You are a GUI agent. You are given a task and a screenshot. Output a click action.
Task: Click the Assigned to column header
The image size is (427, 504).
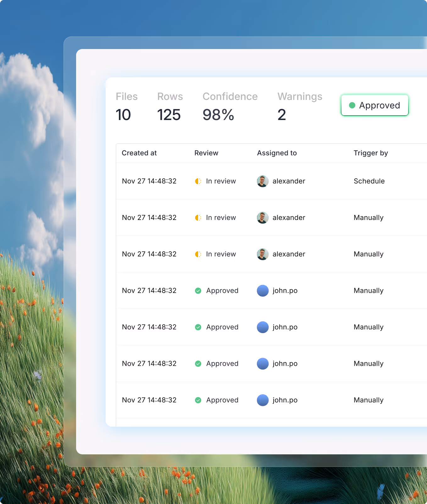(277, 153)
